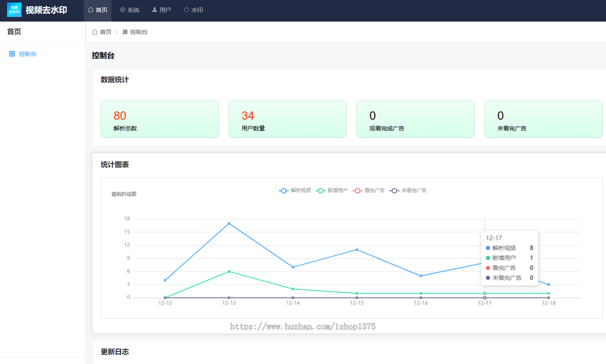
Task: Click the grid icon beside sidebar 控制台
Action: point(12,54)
